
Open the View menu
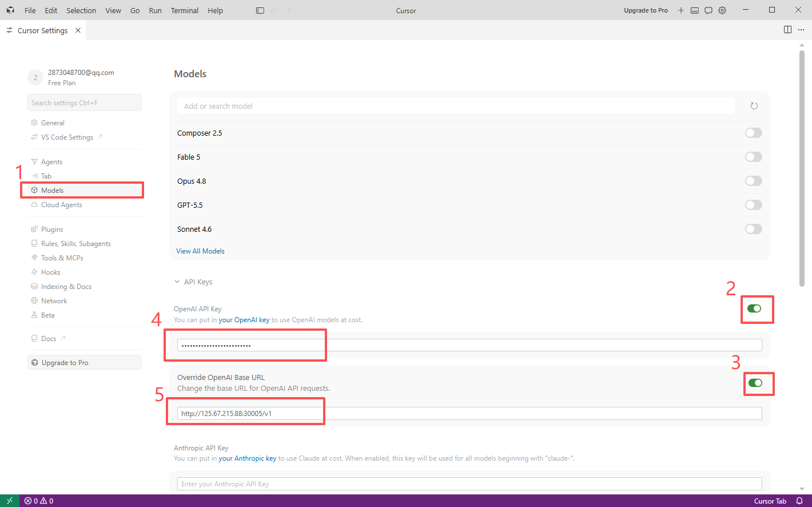[113, 10]
